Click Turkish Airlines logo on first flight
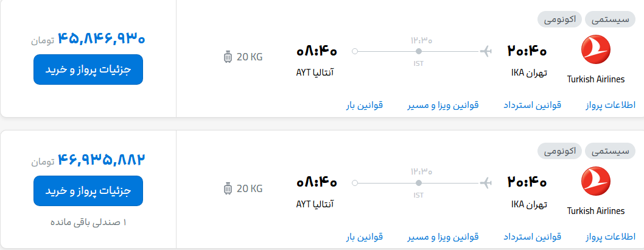The width and height of the screenshot is (644, 250). tap(595, 49)
